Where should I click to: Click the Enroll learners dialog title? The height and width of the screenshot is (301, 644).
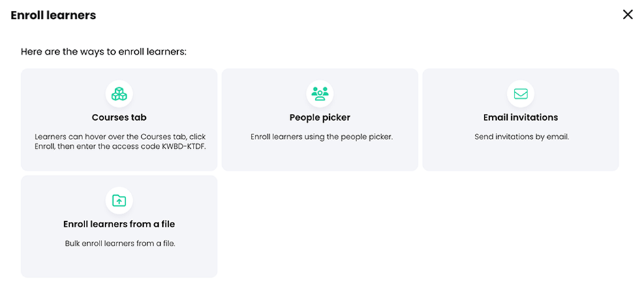click(x=53, y=15)
